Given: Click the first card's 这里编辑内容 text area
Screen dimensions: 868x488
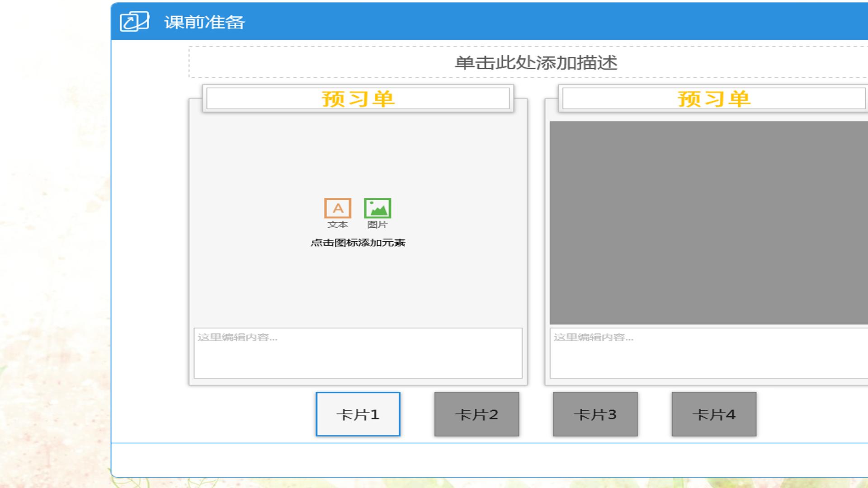Looking at the screenshot, I should (x=358, y=353).
